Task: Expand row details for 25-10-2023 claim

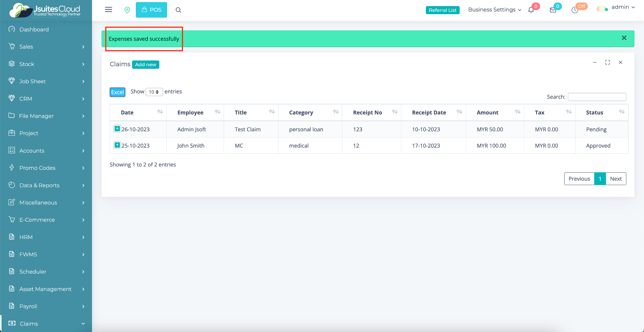Action: (x=117, y=145)
